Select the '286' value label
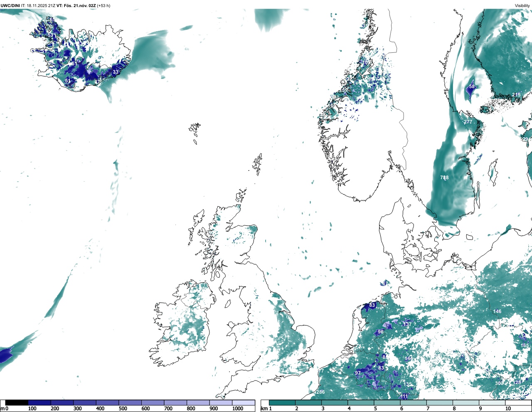The image size is (532, 412). 320,392
